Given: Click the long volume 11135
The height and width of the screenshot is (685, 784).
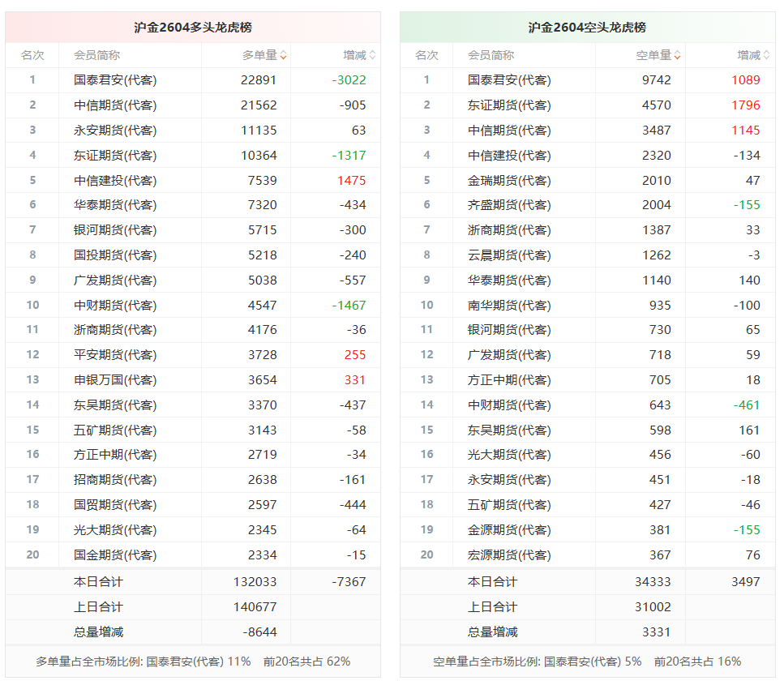Looking at the screenshot, I should [259, 130].
